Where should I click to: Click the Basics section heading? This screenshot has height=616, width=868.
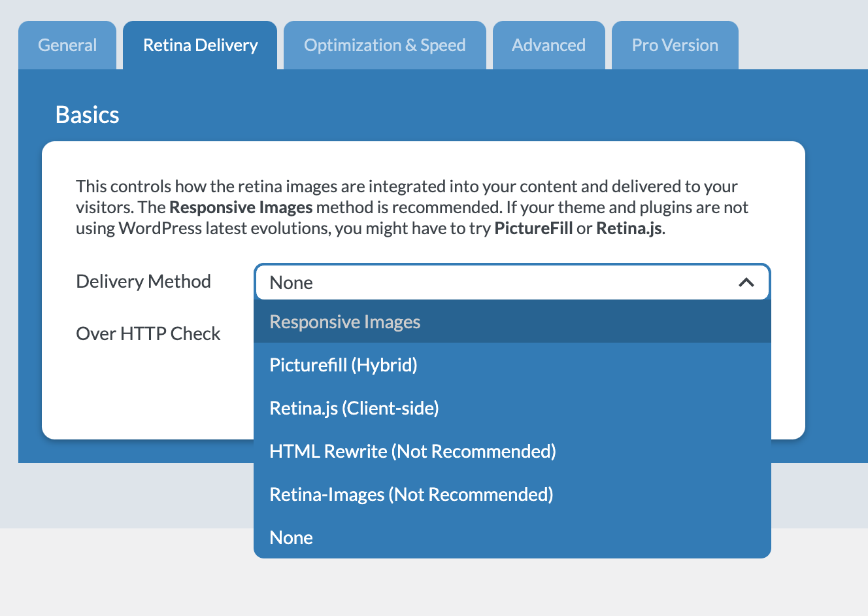click(88, 115)
